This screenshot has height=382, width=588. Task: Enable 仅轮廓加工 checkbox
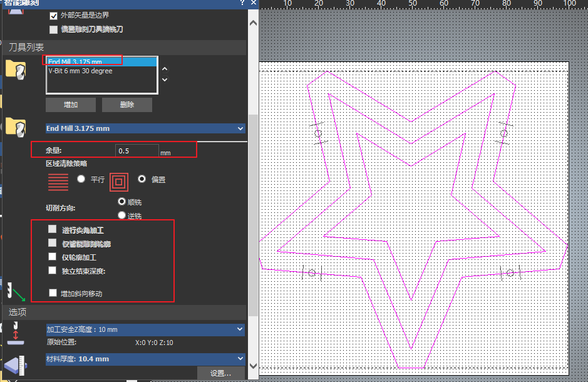coord(53,257)
